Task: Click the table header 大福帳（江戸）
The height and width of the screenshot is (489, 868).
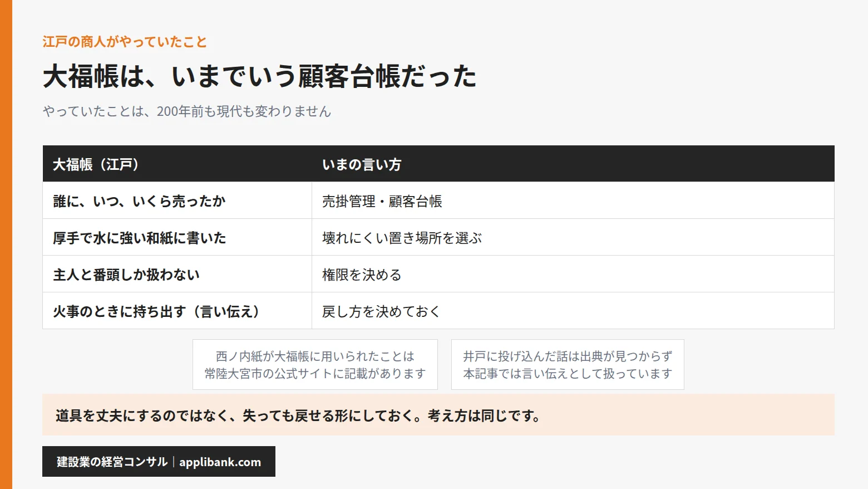Action: click(177, 164)
